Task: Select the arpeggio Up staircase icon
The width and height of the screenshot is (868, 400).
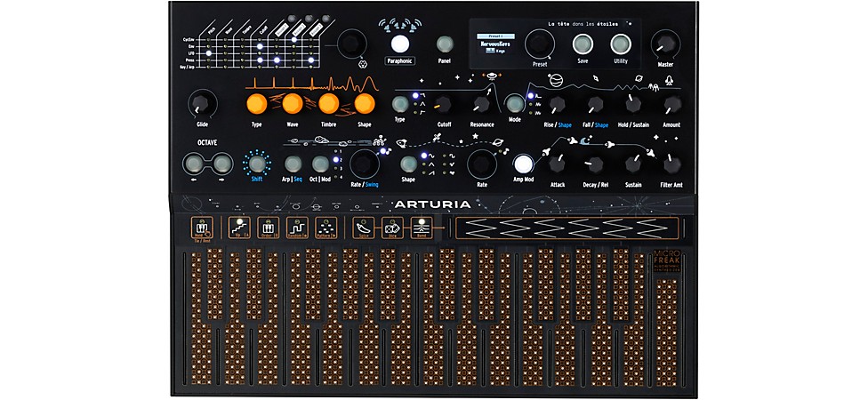Action: (238, 228)
